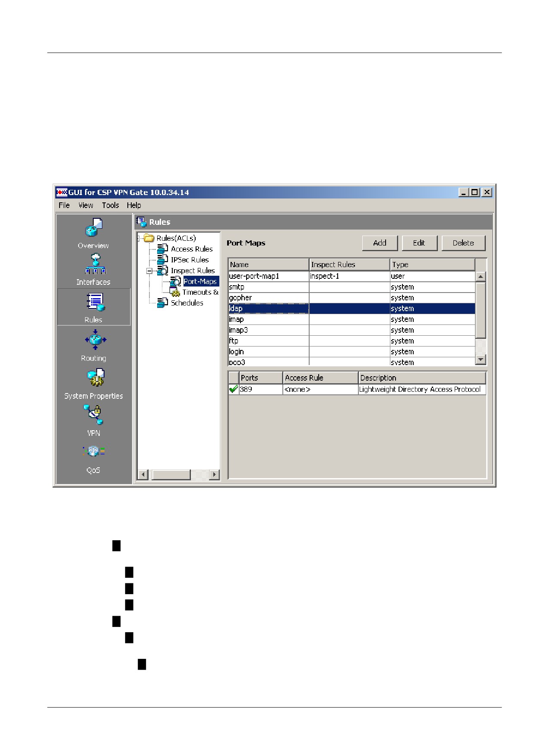This screenshot has height=756, width=535.
Task: Click port maps list scroll up arrow
Action: point(481,276)
